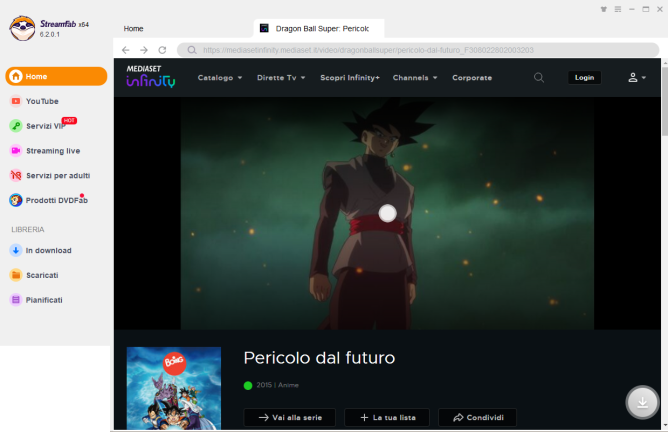This screenshot has height=432, width=668.
Task: Open Scopri Infinity+ page
Action: point(350,78)
